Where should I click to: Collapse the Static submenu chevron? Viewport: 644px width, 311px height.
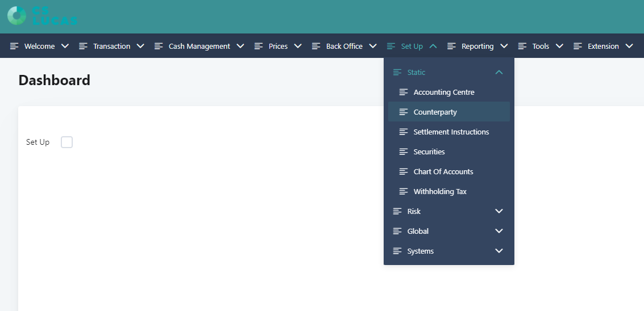pos(499,72)
